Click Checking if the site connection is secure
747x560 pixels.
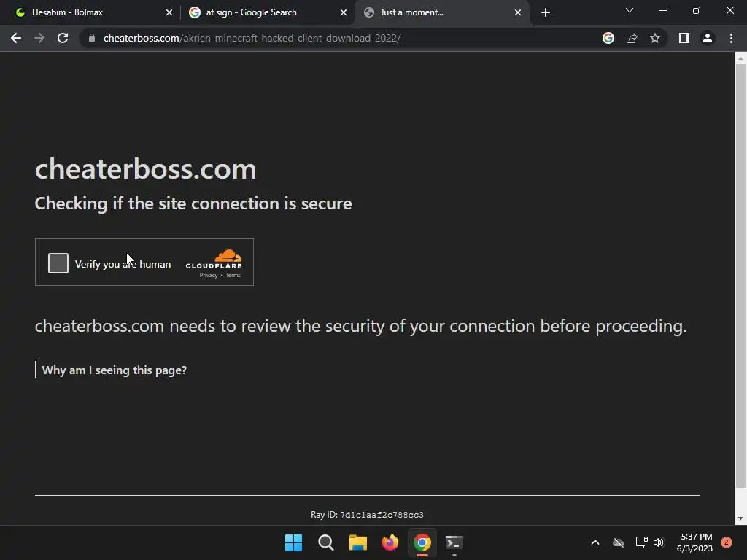[193, 203]
